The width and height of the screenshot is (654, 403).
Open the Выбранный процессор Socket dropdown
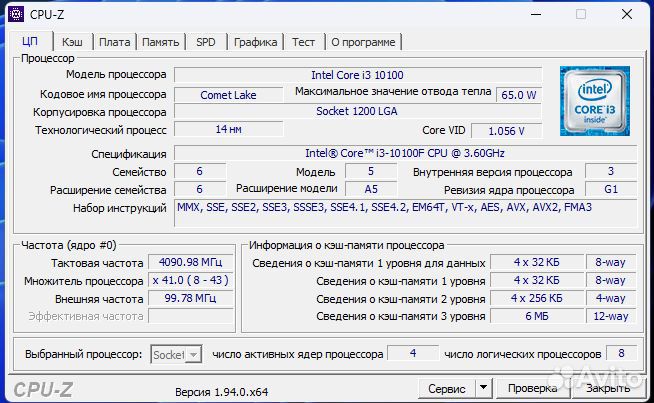176,355
